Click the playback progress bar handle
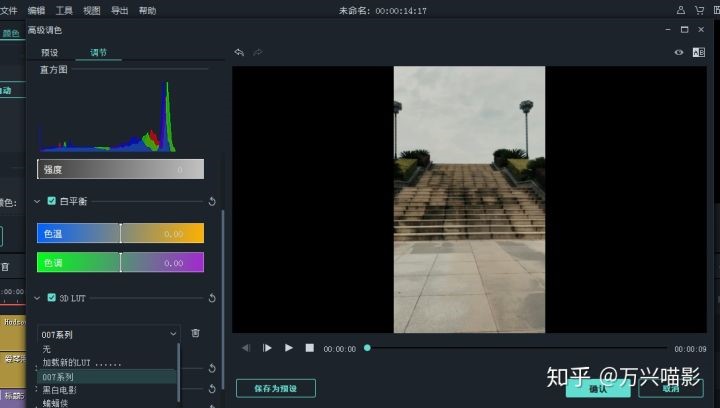The width and height of the screenshot is (720, 408). 367,348
